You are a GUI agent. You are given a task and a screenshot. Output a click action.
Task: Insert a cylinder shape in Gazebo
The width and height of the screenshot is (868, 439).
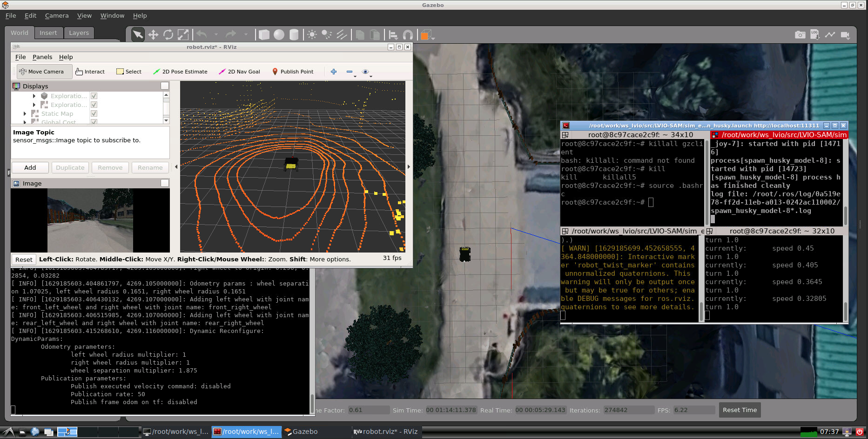click(294, 35)
